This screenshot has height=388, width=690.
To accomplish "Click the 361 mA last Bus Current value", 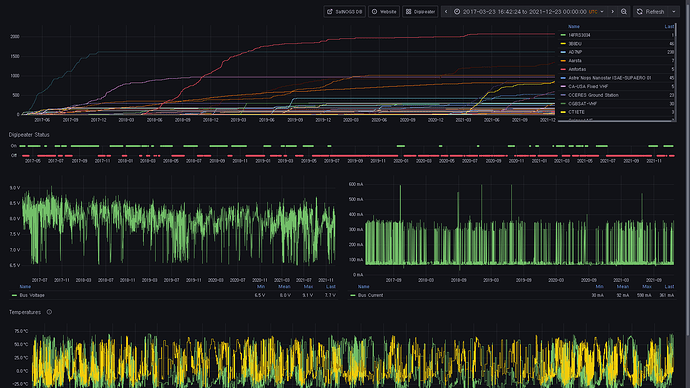I will tap(667, 295).
